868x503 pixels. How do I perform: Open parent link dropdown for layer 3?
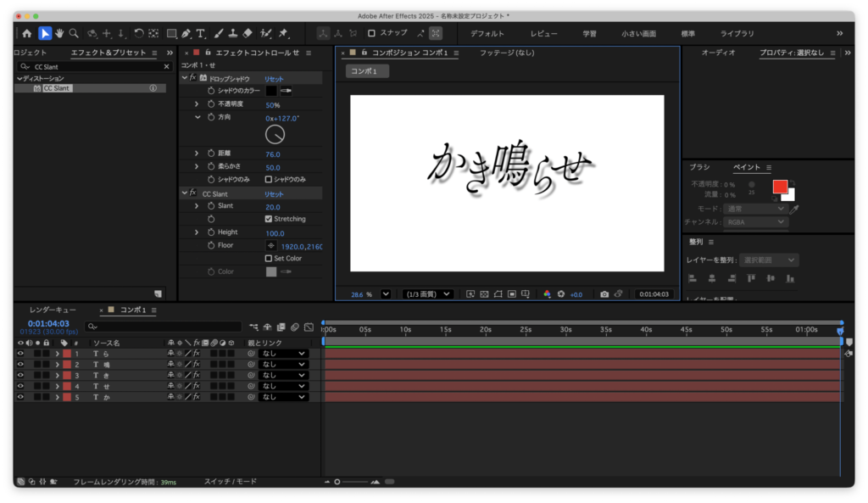click(x=283, y=375)
